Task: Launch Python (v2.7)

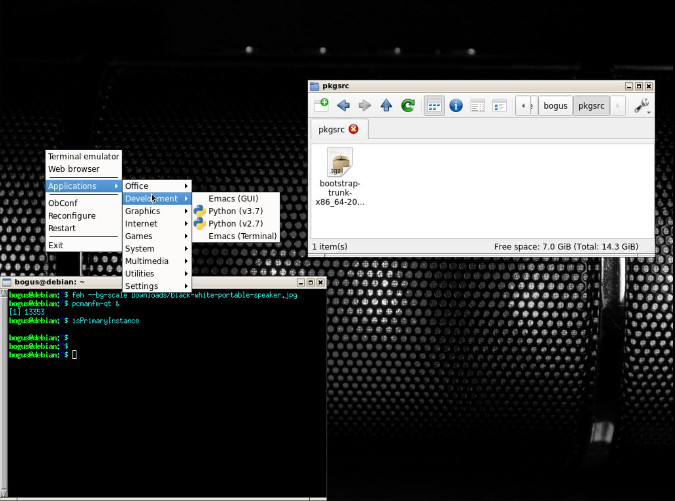Action: click(236, 223)
